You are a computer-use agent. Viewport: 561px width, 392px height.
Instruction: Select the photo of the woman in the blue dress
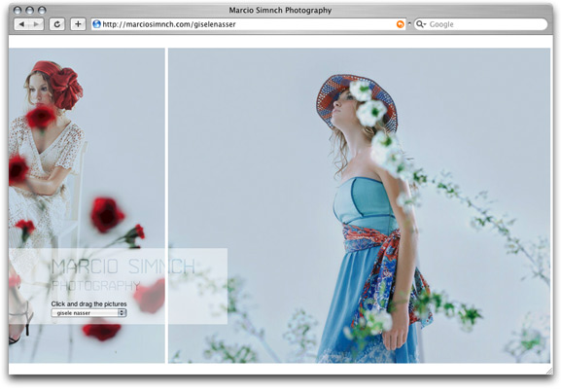click(359, 205)
